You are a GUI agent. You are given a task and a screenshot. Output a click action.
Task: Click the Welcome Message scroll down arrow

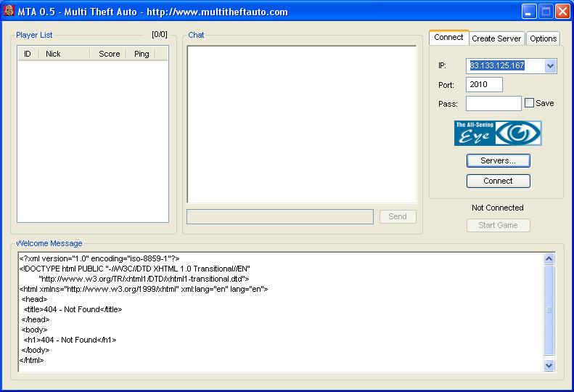point(549,365)
